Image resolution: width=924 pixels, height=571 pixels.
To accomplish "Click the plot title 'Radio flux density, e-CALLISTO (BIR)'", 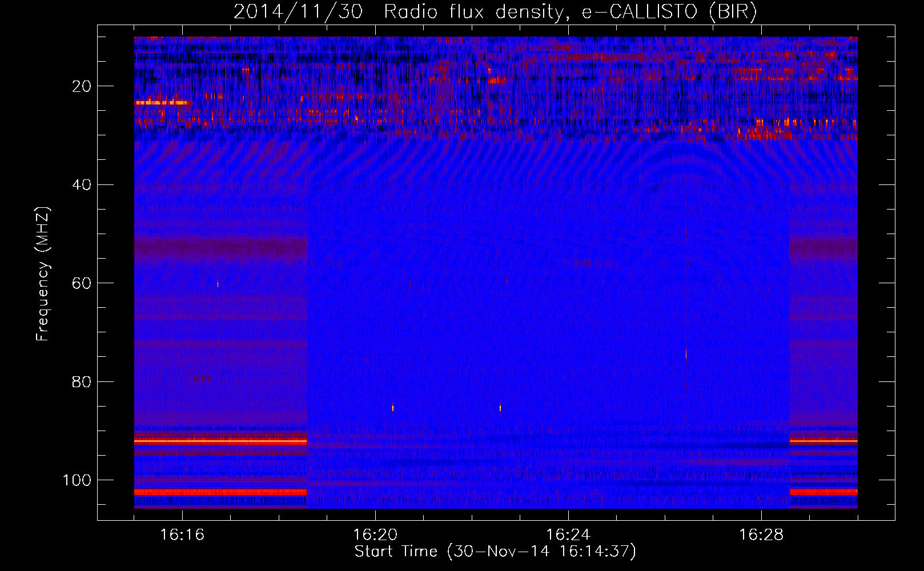I will [570, 12].
